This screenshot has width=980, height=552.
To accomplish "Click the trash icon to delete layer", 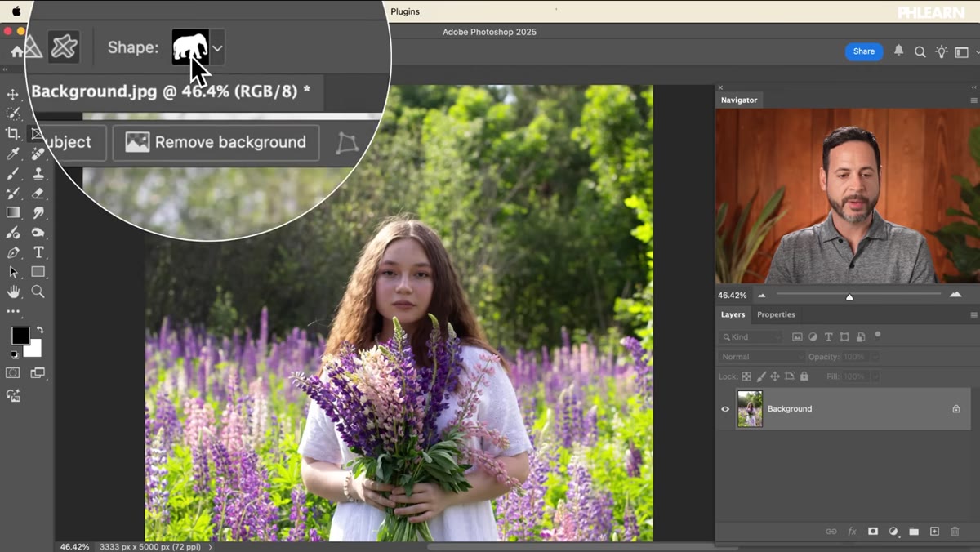I will click(955, 532).
